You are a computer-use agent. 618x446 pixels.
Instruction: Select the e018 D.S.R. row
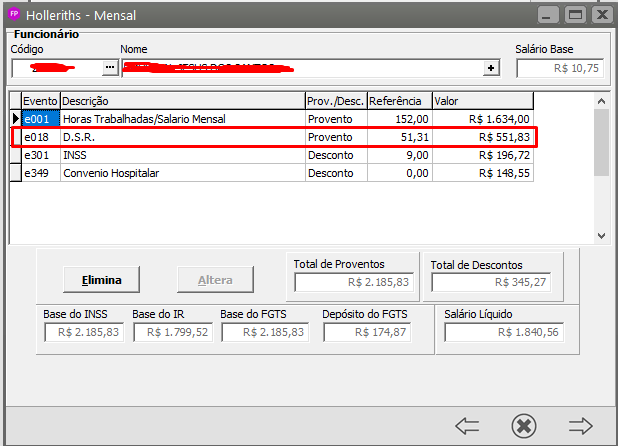coord(180,137)
